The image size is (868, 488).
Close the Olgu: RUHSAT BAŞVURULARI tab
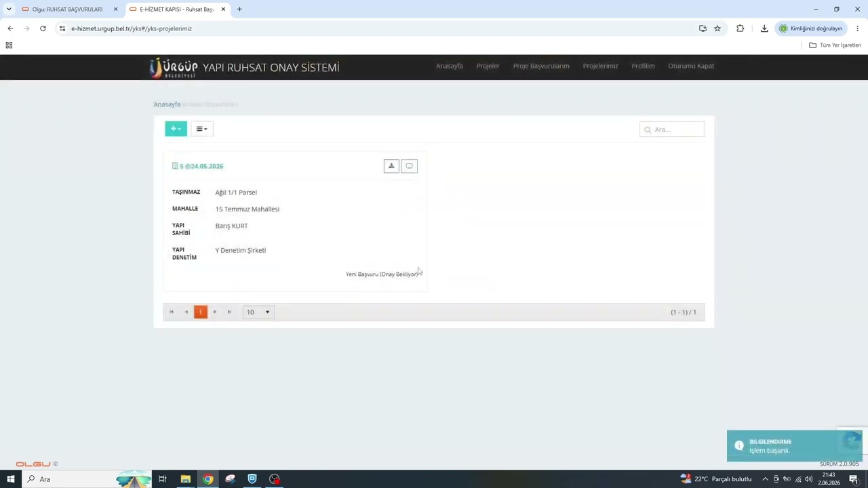115,9
